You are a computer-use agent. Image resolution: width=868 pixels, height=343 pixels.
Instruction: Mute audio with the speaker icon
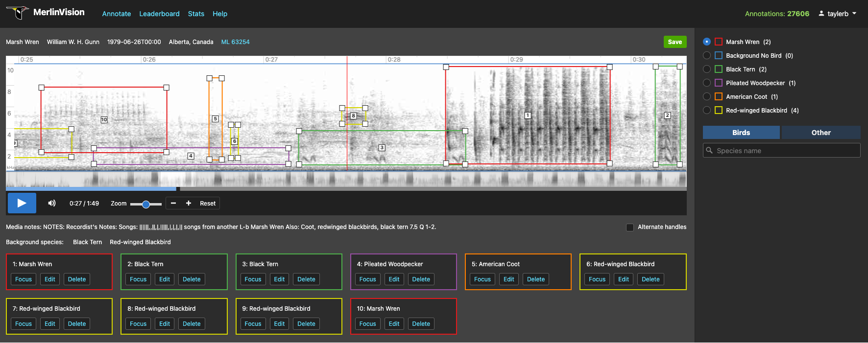52,203
